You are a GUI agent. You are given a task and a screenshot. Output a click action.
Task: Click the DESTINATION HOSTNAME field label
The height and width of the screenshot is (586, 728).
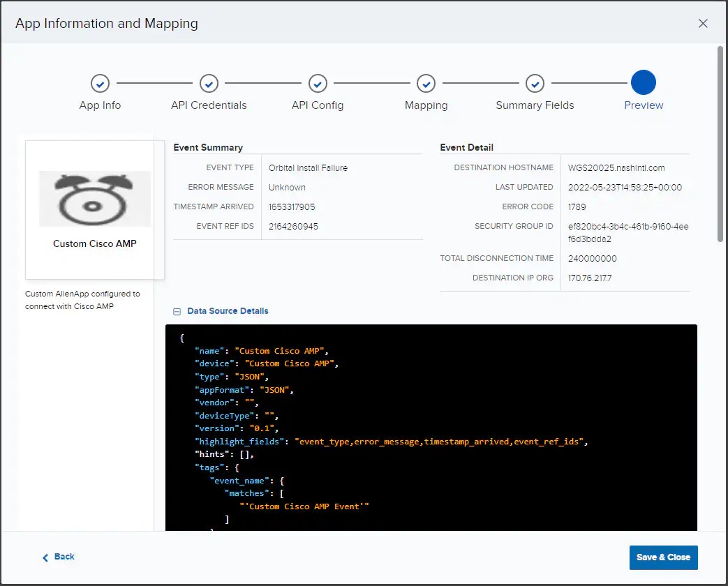(x=503, y=167)
